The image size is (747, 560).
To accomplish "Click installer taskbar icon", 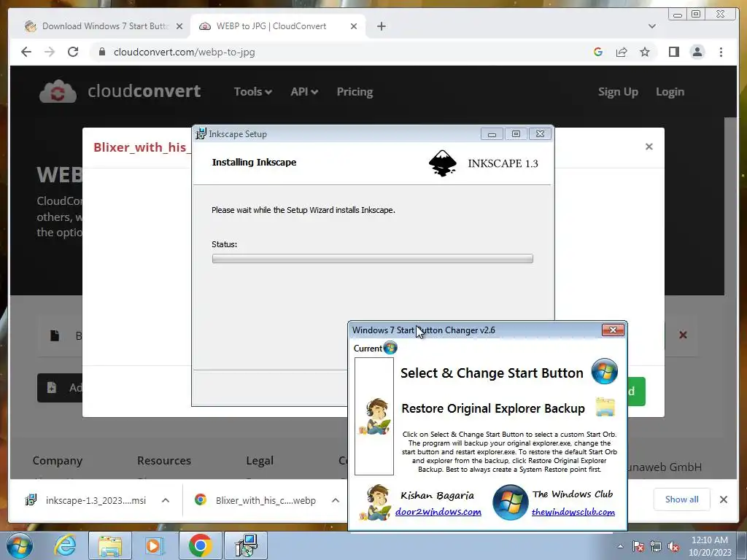I will [246, 545].
